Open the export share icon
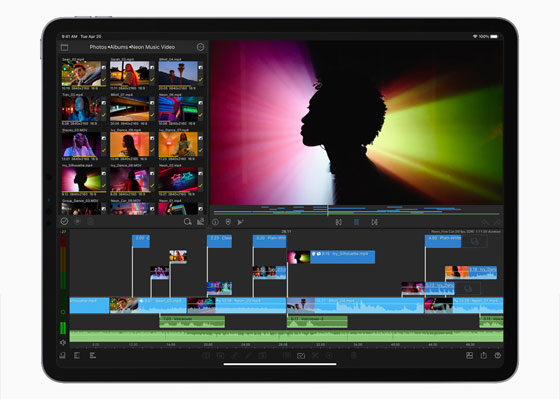 pyautogui.click(x=484, y=355)
